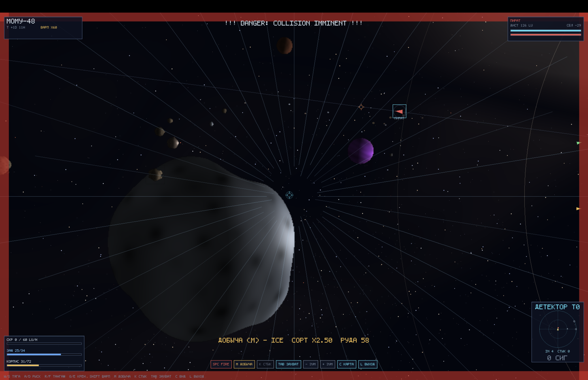Click the СКР 0 / 60 LU/H label
Image resolution: width=588 pixels, height=380 pixels.
[22, 340]
